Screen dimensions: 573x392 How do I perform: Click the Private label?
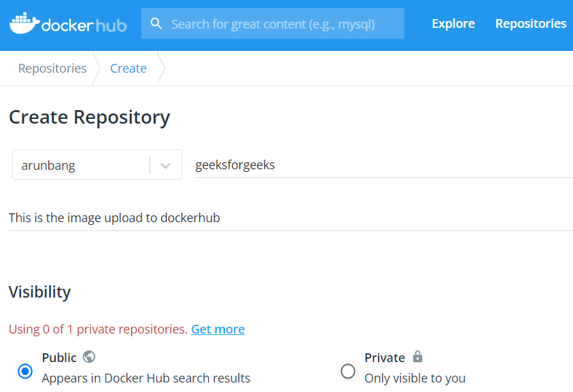(x=383, y=356)
